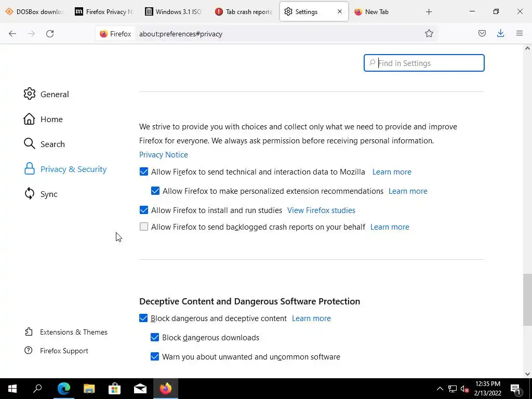The image size is (532, 399).
Task: Open Search settings magnifier icon
Action: pos(30,144)
